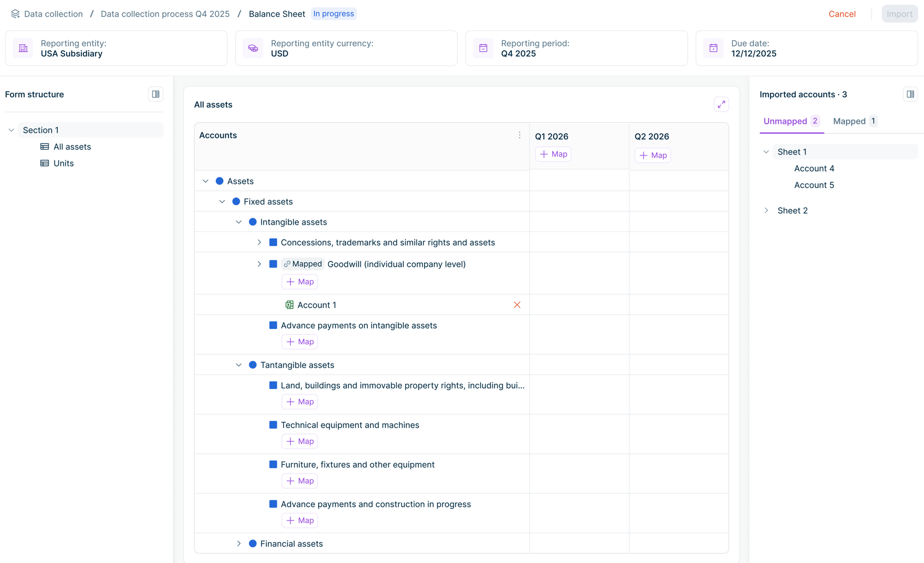Click the expand fullscreen icon for All assets

721,104
